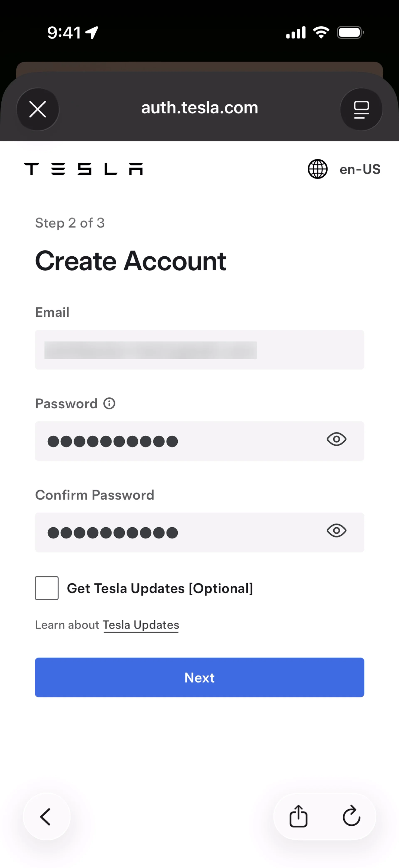Reload the page with refresh icon
Screen dimensions: 399x868
point(351,816)
